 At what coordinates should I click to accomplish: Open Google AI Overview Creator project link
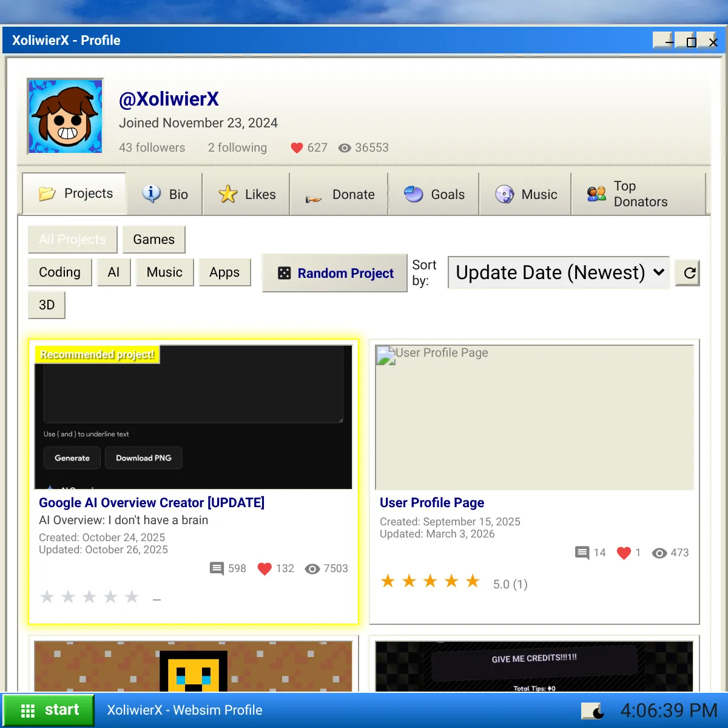click(152, 503)
